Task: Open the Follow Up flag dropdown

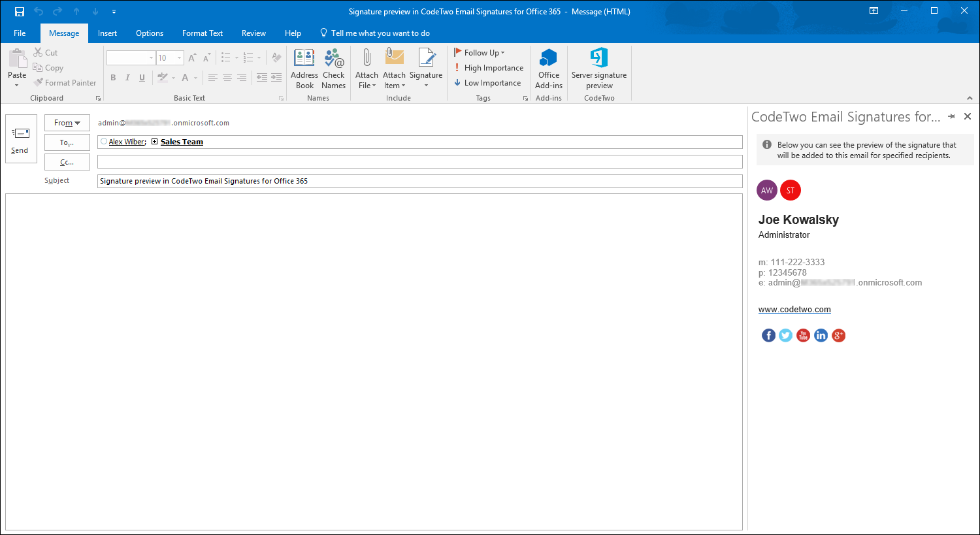Action: (480, 53)
